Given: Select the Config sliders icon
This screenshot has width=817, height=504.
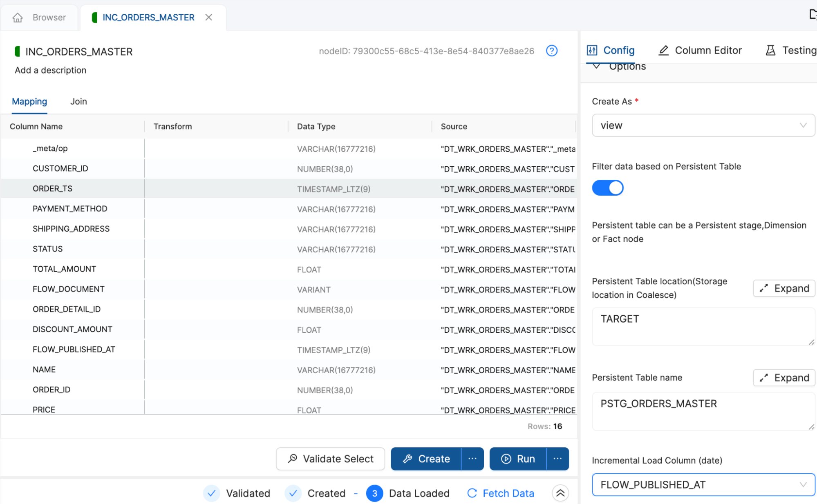Looking at the screenshot, I should pos(591,50).
